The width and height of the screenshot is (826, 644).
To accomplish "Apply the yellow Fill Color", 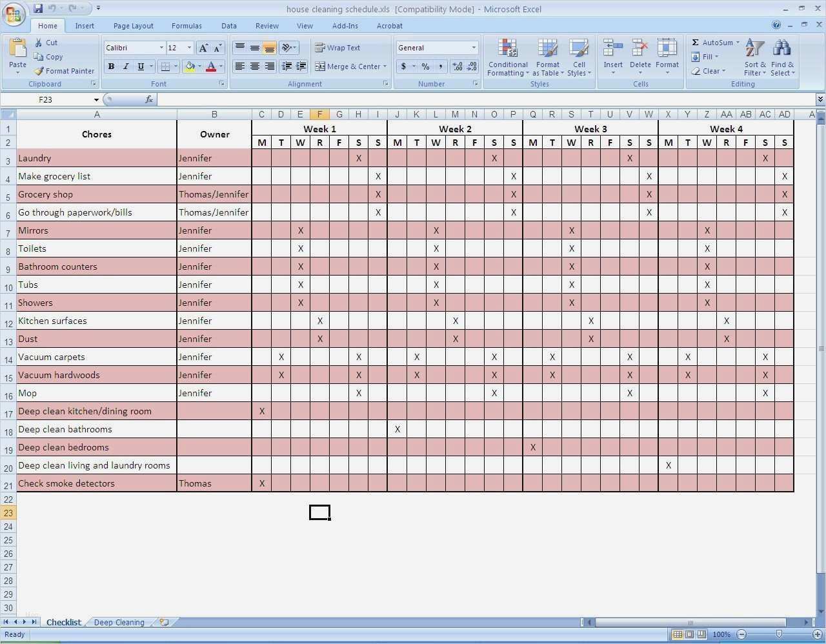I will point(190,66).
